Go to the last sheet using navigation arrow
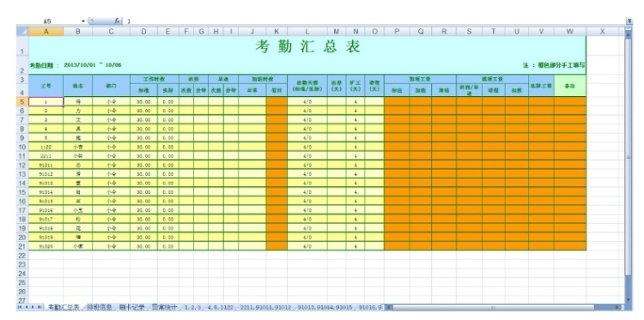This screenshot has height=320, width=644. pos(39,307)
